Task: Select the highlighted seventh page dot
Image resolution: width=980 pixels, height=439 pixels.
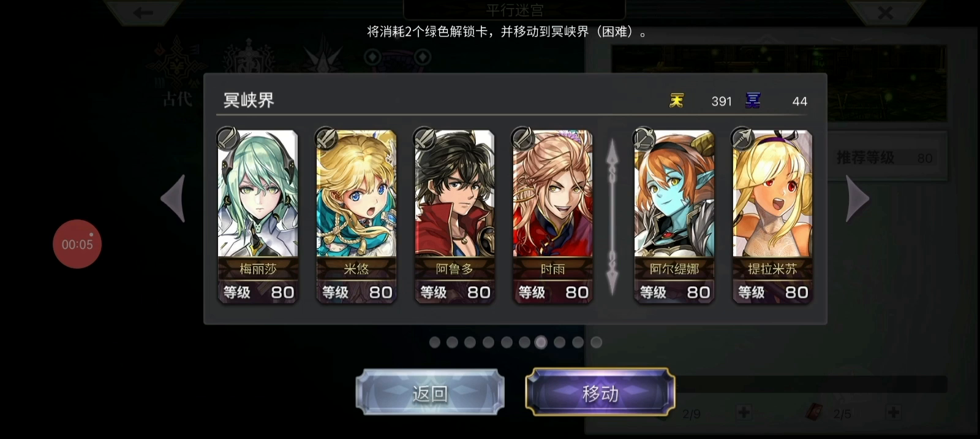Action: click(x=541, y=342)
